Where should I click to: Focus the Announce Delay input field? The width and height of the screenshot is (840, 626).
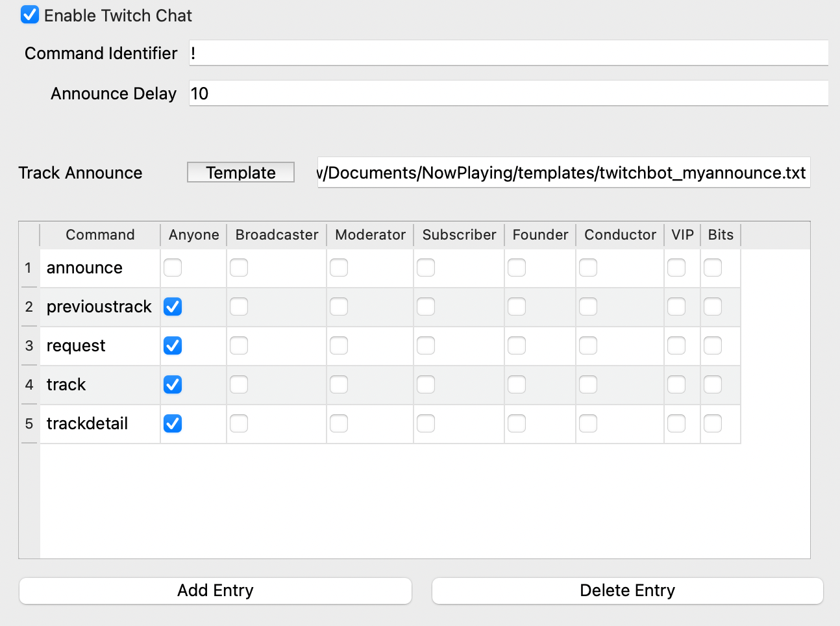pyautogui.click(x=508, y=94)
